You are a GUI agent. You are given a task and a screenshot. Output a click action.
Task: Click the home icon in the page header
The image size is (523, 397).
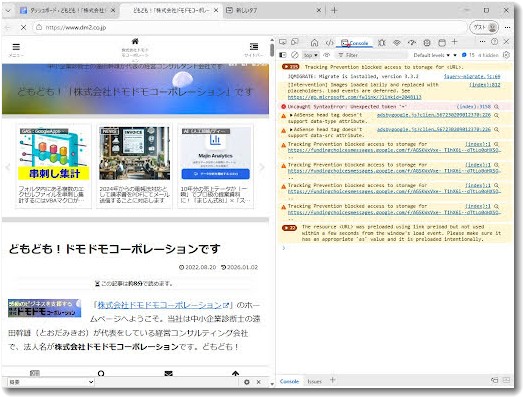pyautogui.click(x=135, y=41)
